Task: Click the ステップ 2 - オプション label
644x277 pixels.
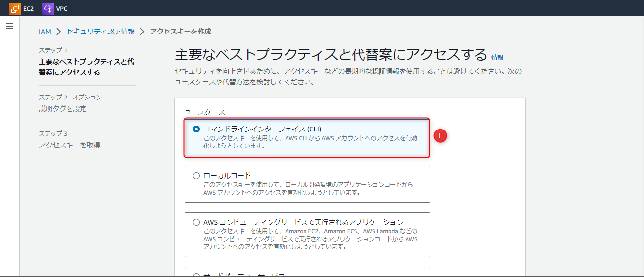Action: [70, 97]
